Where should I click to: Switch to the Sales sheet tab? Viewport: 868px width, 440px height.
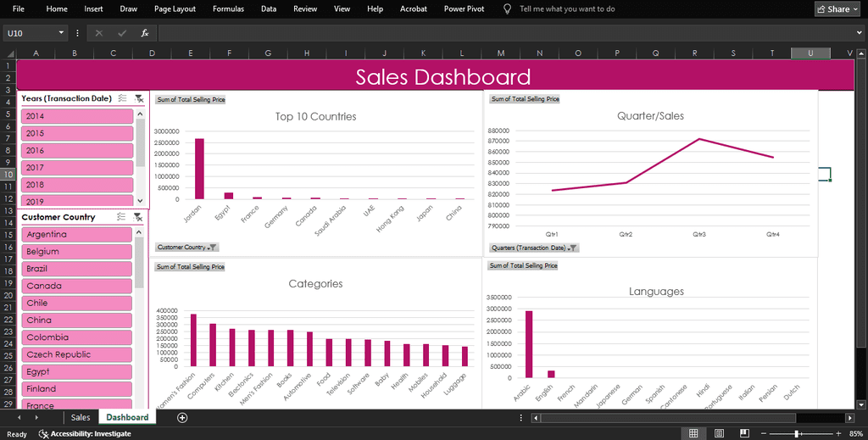(81, 417)
